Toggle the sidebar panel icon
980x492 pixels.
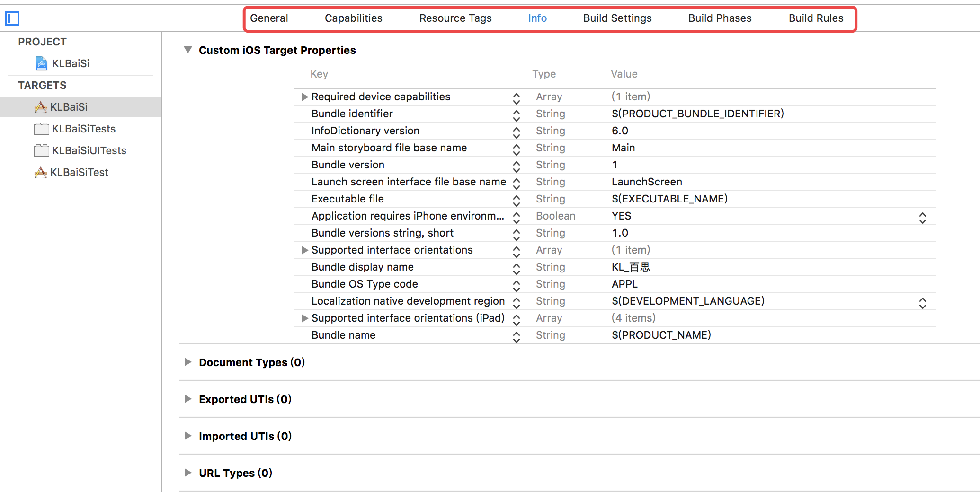click(12, 18)
